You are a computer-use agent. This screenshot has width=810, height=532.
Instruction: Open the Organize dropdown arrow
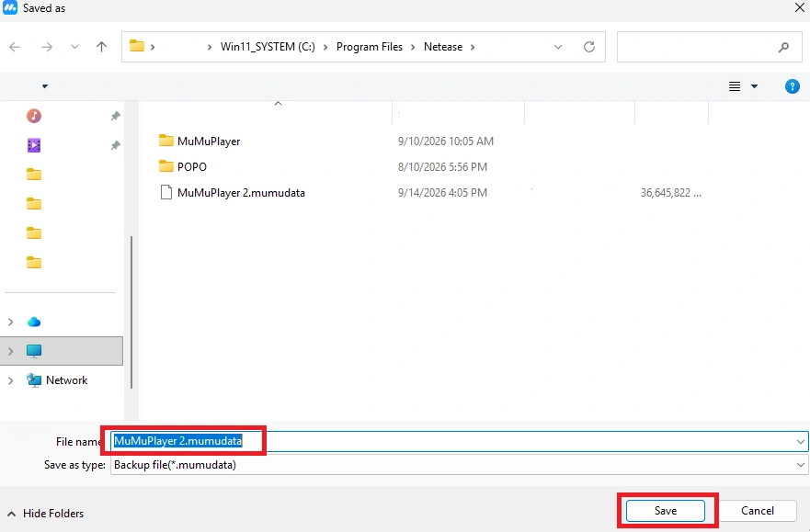click(x=45, y=86)
